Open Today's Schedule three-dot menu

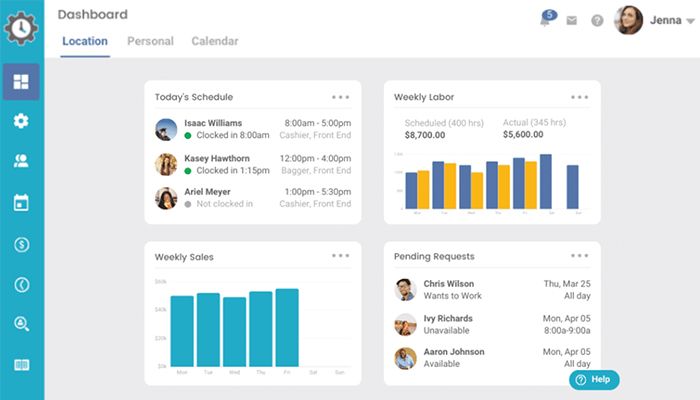coord(340,97)
